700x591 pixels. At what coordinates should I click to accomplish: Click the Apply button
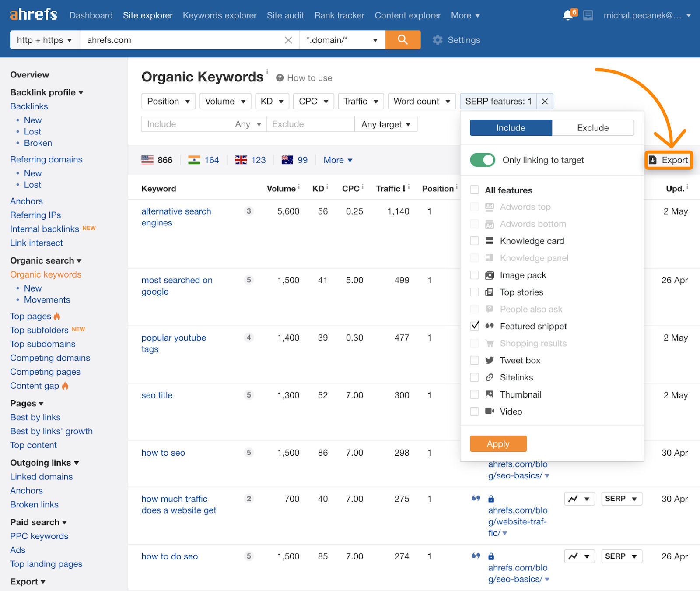tap(497, 443)
